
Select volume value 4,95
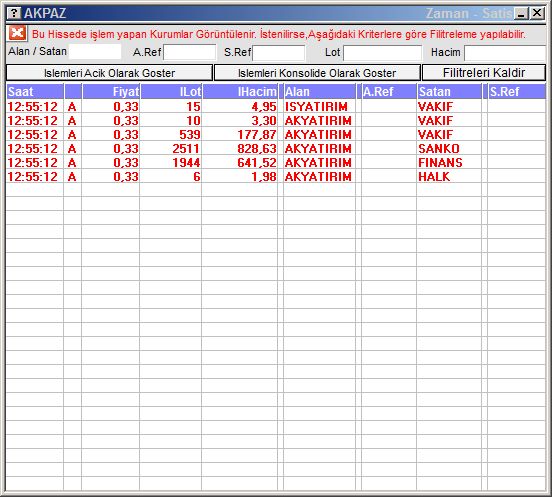click(x=264, y=106)
